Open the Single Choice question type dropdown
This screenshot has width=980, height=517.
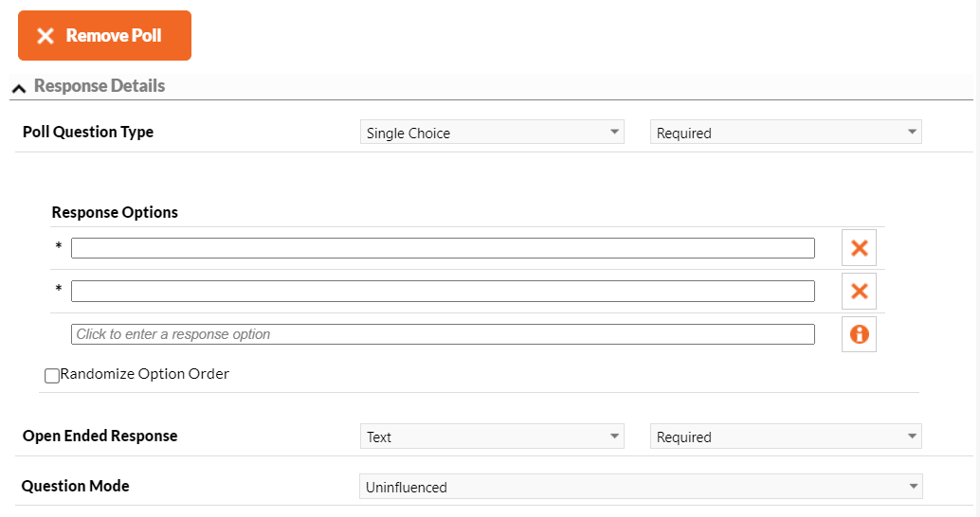tap(492, 133)
